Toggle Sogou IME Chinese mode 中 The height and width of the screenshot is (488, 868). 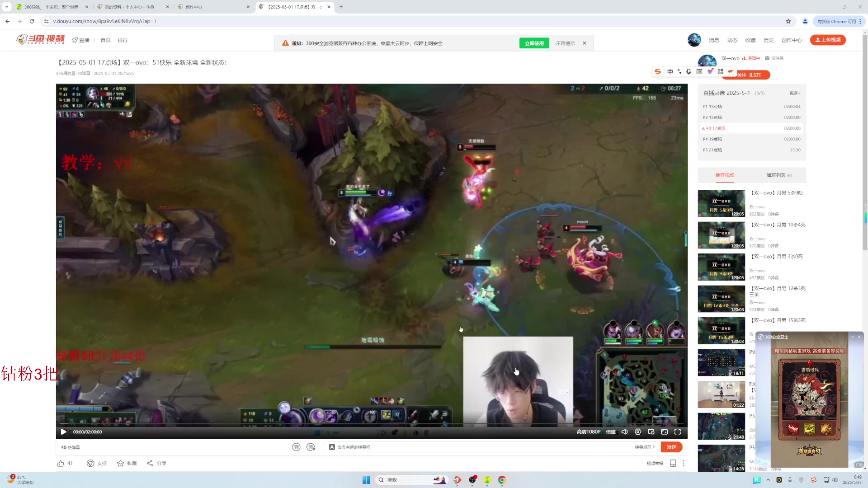(670, 71)
